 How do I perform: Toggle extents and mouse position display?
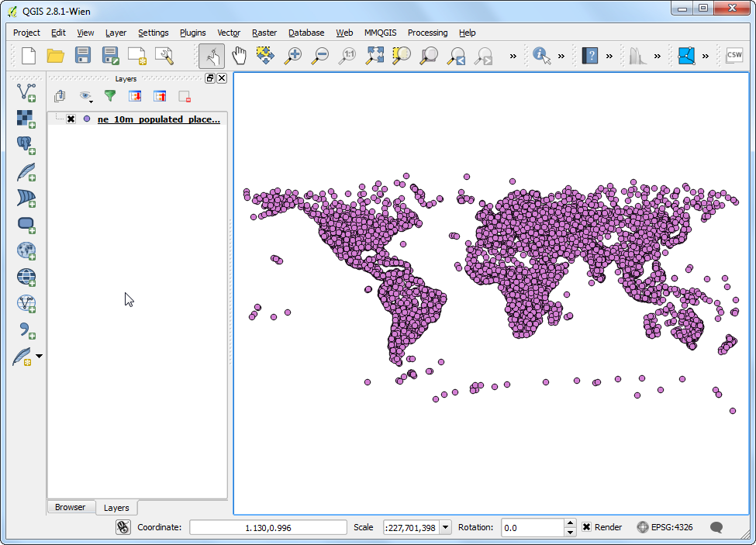point(123,527)
